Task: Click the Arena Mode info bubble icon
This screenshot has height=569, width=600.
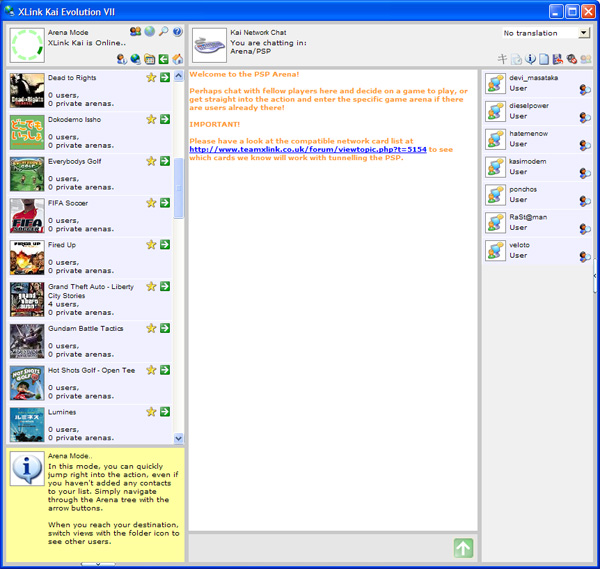Action: pos(27,468)
